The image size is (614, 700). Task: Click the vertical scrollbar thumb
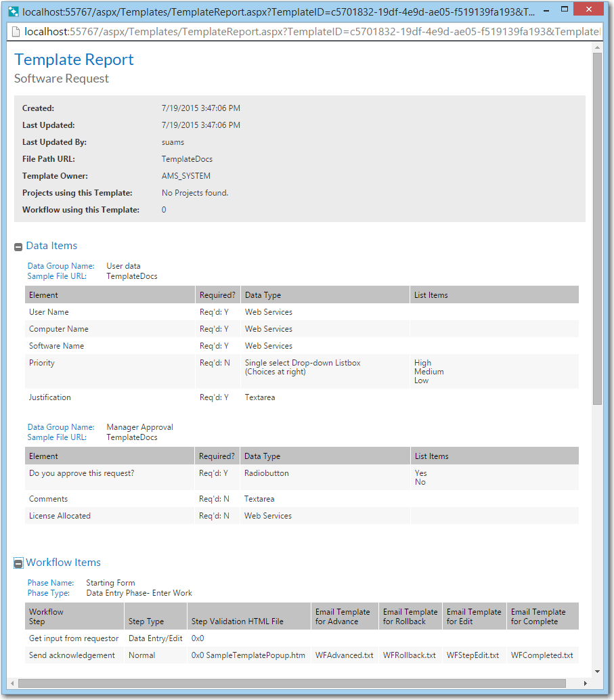tap(598, 229)
